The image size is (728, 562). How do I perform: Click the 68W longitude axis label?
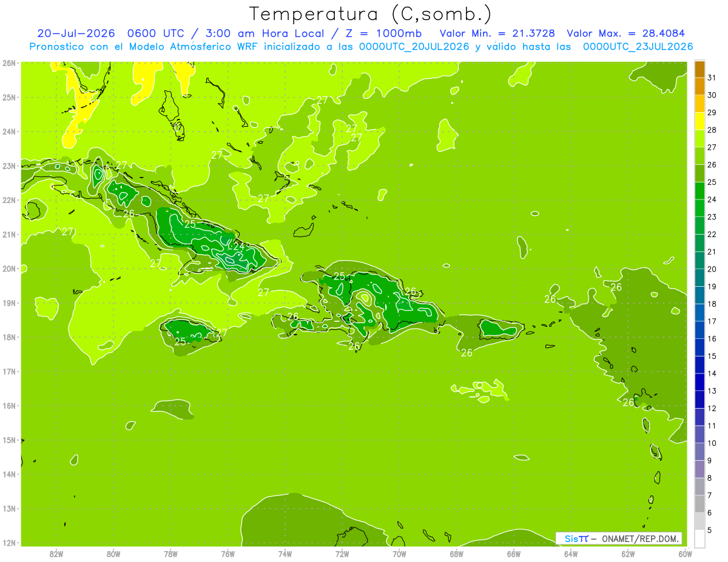(457, 554)
